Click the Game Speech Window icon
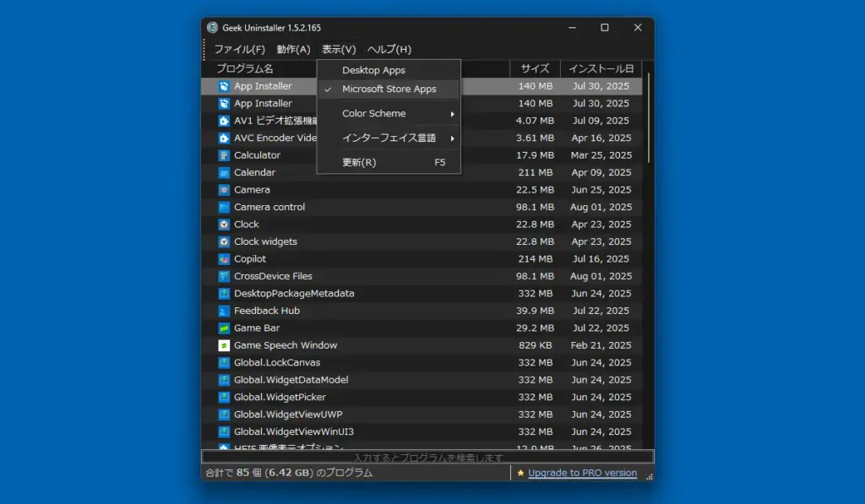 pos(224,345)
